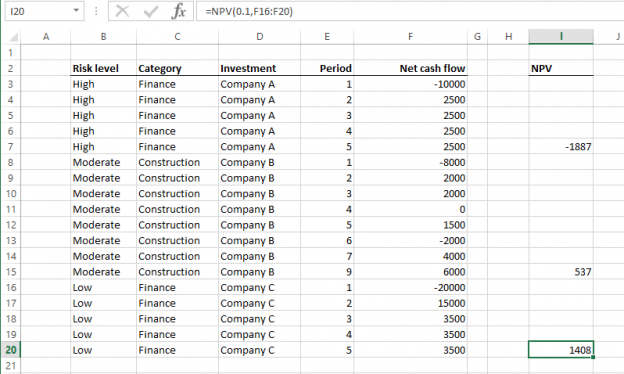Select row 7 header
The height and width of the screenshot is (374, 624).
pyautogui.click(x=10, y=147)
